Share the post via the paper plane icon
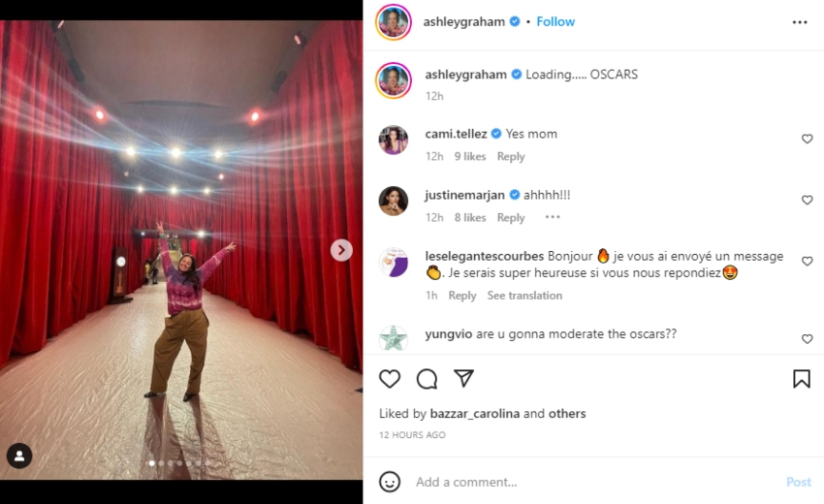 (464, 379)
